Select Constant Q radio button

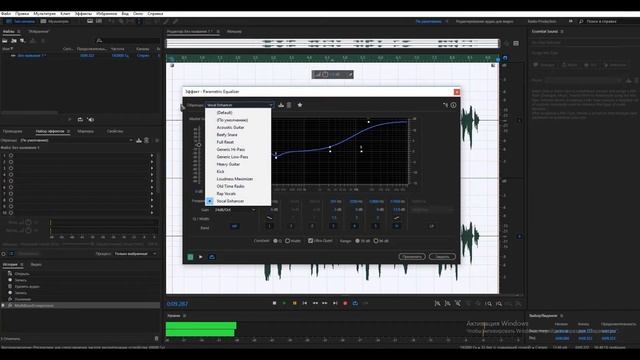point(276,241)
